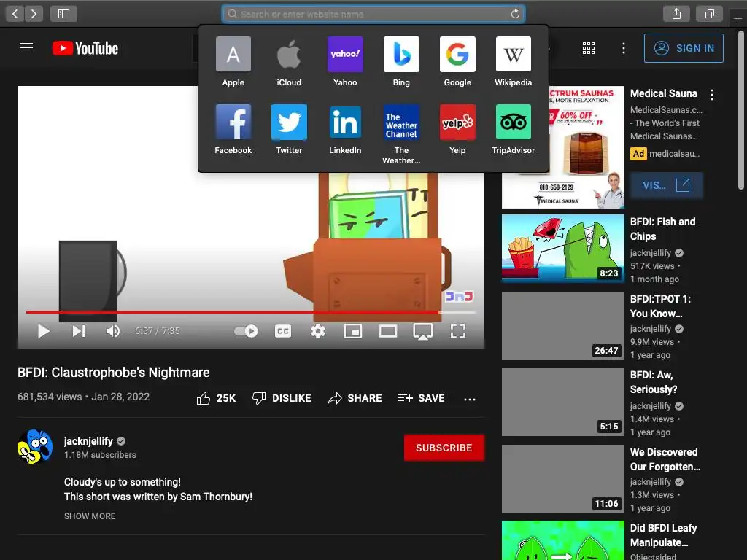This screenshot has height=560, width=747.
Task: Open YouTube settings three-dot menu
Action: point(623,48)
